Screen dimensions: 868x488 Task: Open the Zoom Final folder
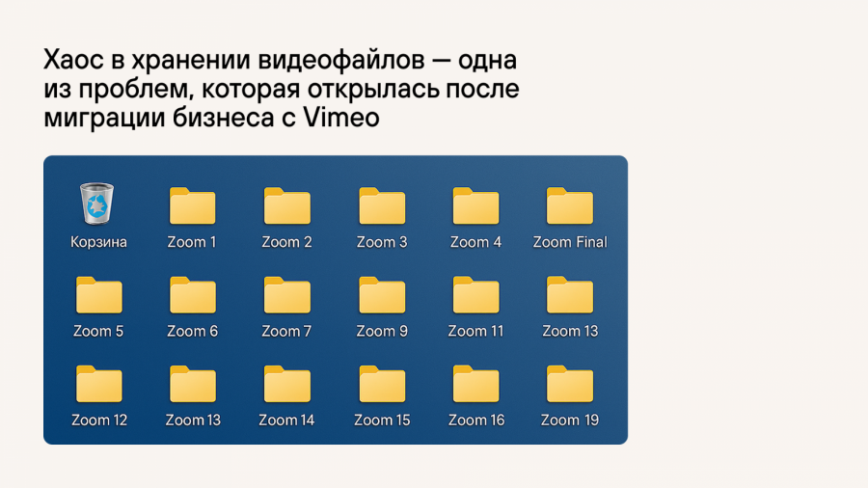570,205
